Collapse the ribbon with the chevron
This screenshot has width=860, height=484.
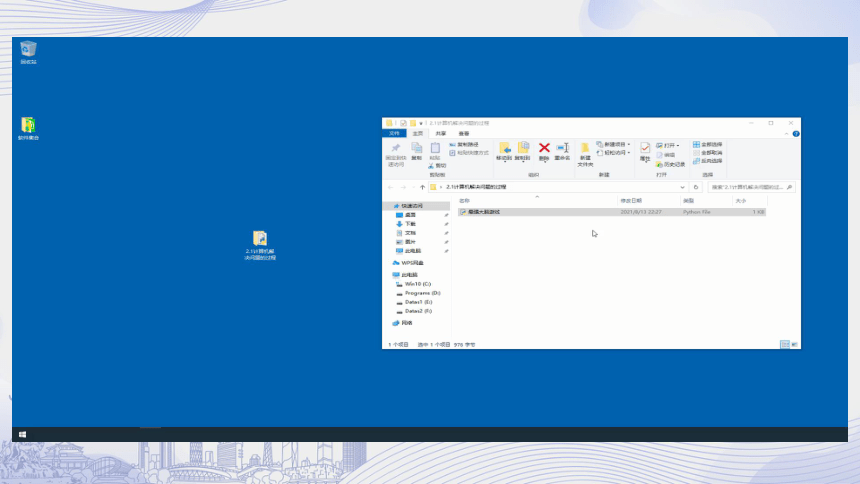(x=787, y=134)
